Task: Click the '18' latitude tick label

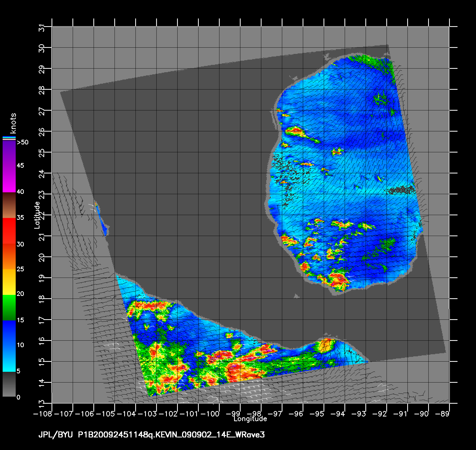Action: click(x=42, y=300)
